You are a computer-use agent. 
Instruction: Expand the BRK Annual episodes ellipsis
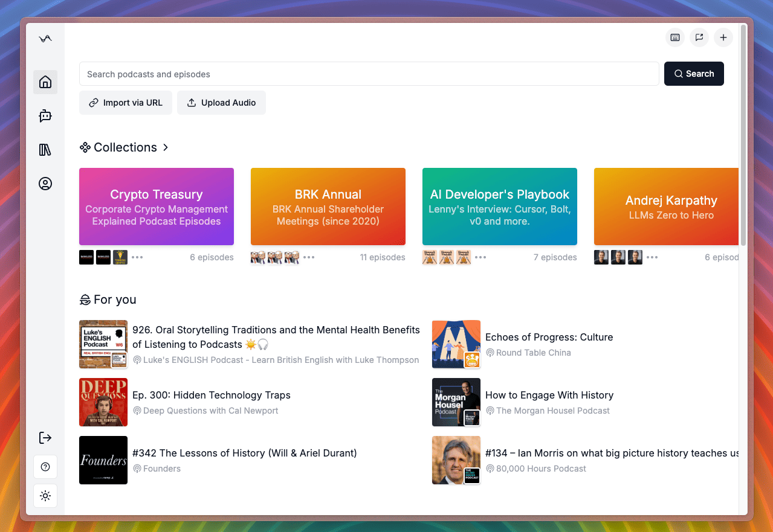click(309, 257)
